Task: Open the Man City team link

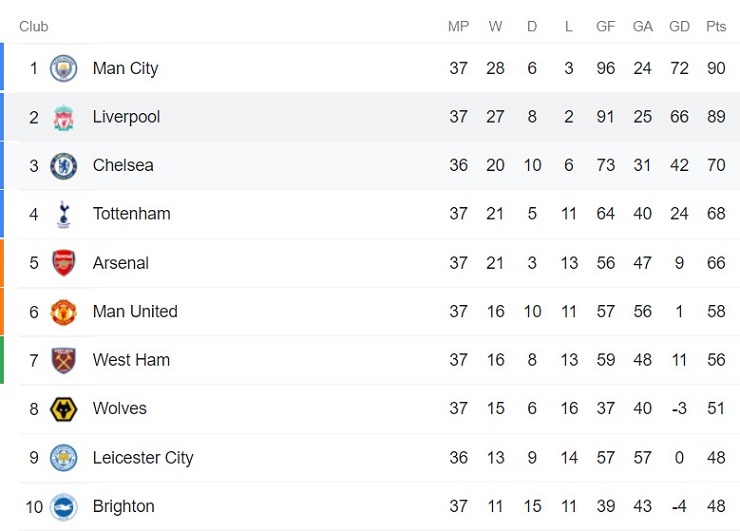Action: point(125,68)
